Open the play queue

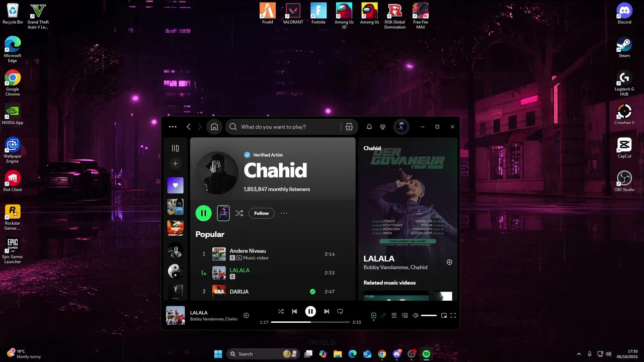394,315
